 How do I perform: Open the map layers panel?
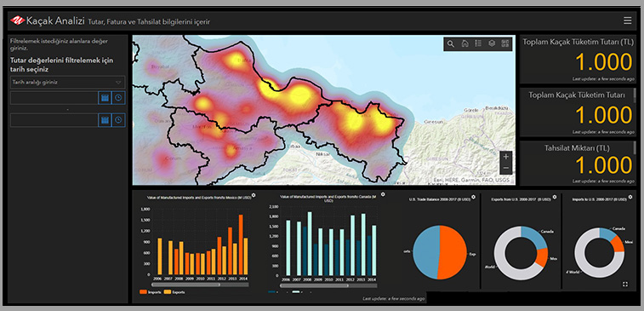point(492,44)
